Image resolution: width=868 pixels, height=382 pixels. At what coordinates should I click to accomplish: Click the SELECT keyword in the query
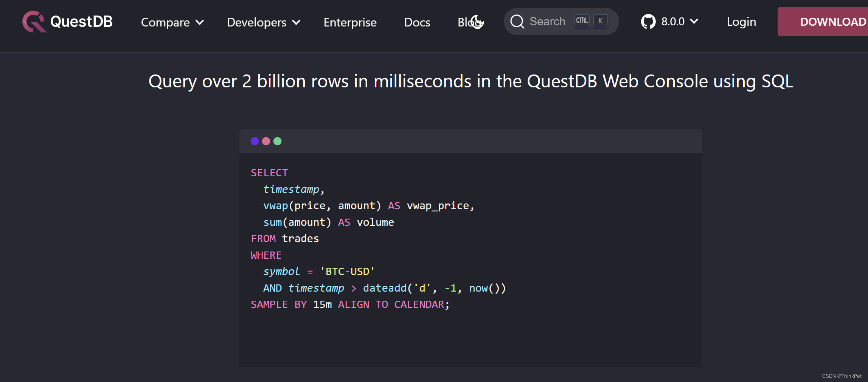click(x=269, y=173)
